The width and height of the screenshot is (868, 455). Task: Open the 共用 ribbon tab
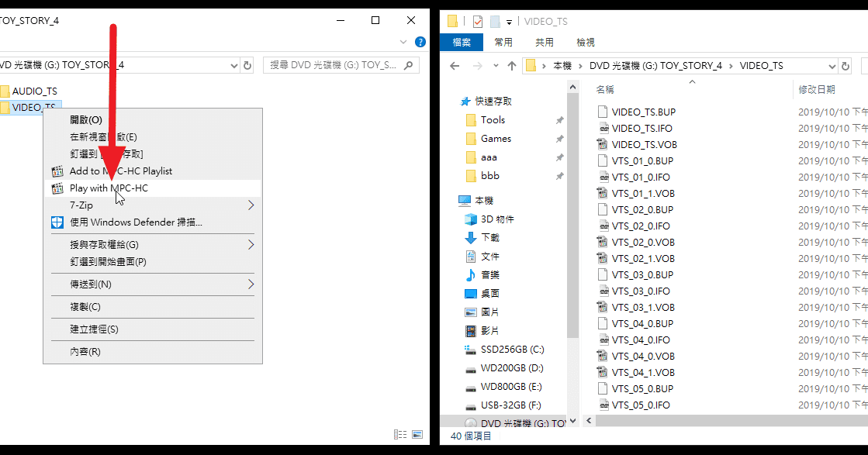pyautogui.click(x=545, y=42)
